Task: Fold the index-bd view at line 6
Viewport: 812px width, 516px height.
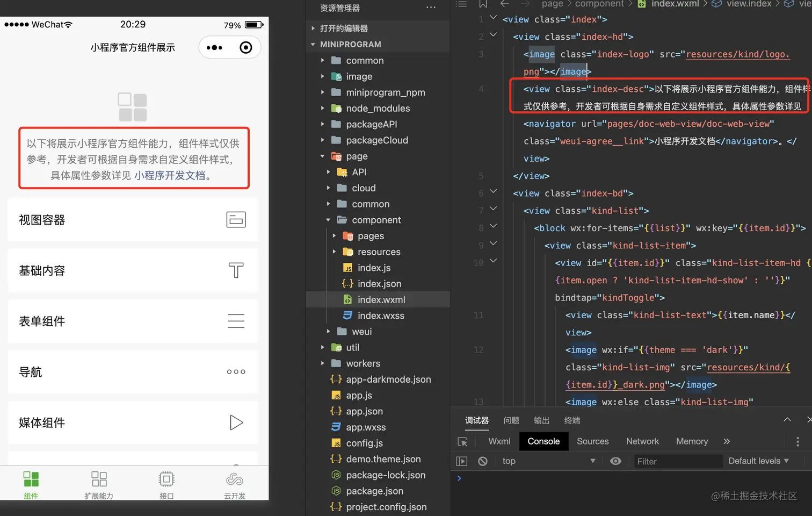Action: [x=493, y=191]
